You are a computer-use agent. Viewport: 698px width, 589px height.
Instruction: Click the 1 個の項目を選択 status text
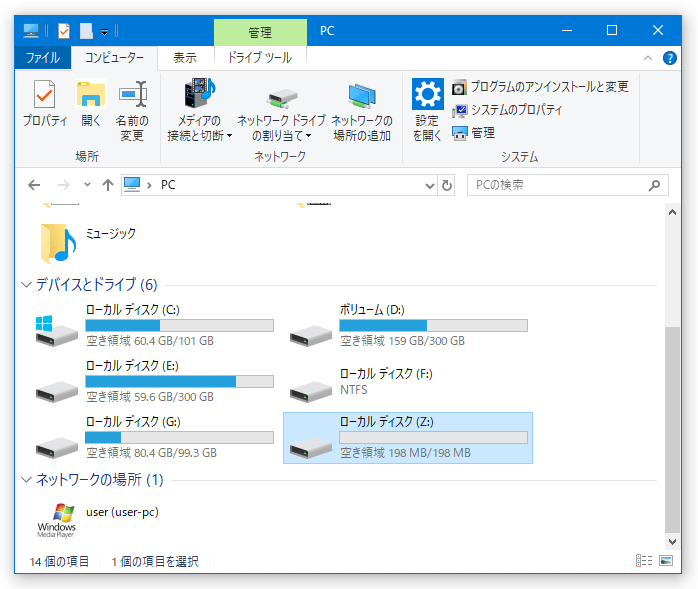click(155, 561)
